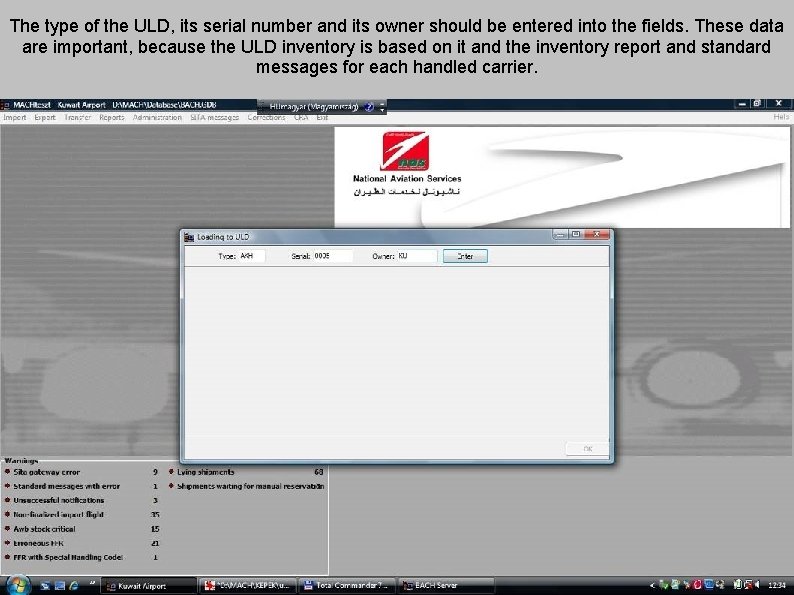Click the Serial number input field

pos(333,256)
